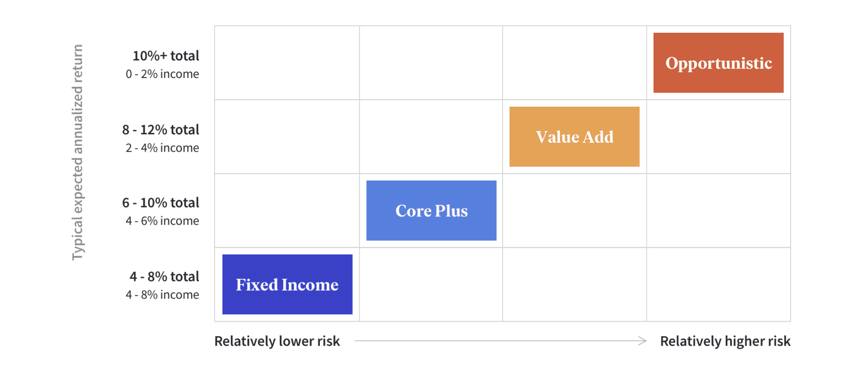This screenshot has height=382, width=868.
Task: Select the Value Add orange box
Action: 574,136
